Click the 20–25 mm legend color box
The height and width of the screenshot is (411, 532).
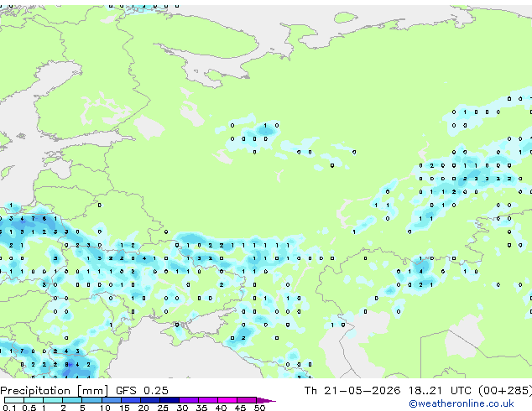[149, 400]
